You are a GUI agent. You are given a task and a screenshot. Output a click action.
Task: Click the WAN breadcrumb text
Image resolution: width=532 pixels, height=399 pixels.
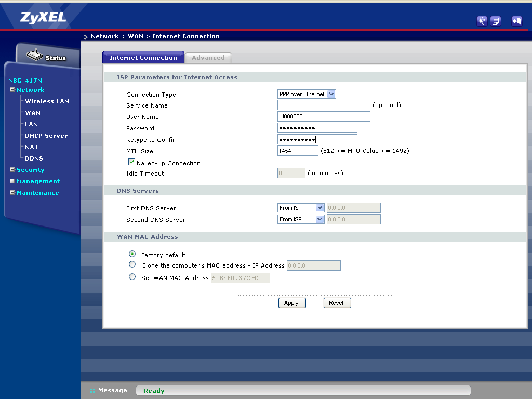click(x=136, y=36)
